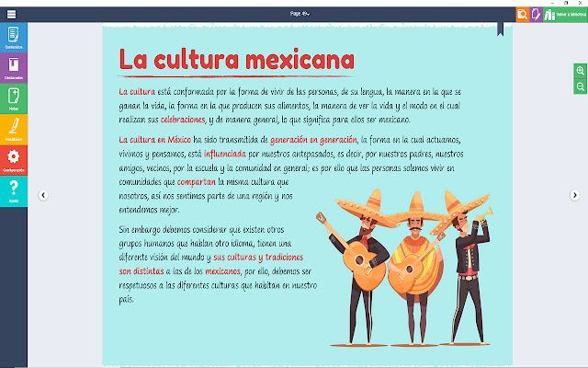Click the orange search-in-book icon
Image resolution: width=588 pixels, height=368 pixels.
523,15
